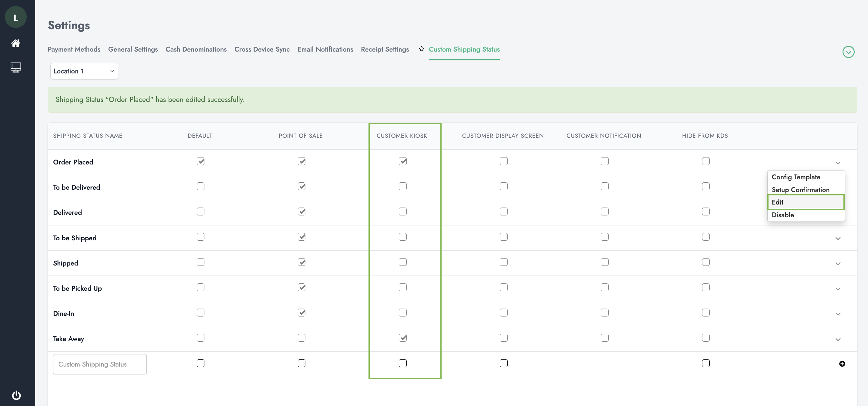Click the green checkmark icon top right
This screenshot has height=406, width=868.
point(848,52)
